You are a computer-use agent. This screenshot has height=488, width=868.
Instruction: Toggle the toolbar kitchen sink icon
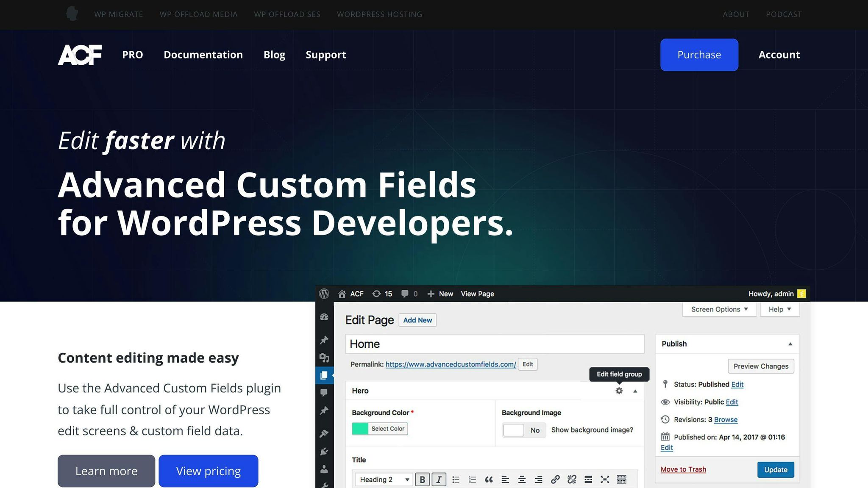(x=621, y=480)
